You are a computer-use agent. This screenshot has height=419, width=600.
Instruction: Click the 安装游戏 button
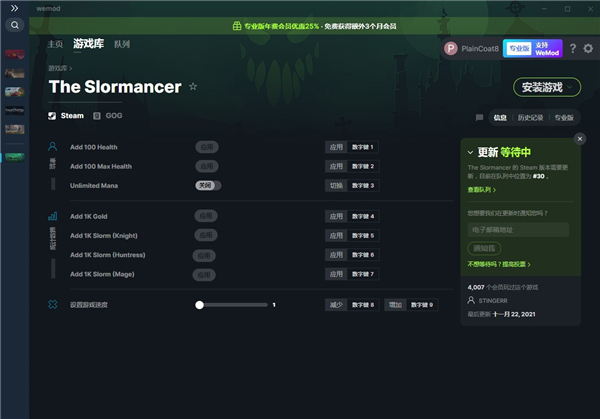[547, 87]
